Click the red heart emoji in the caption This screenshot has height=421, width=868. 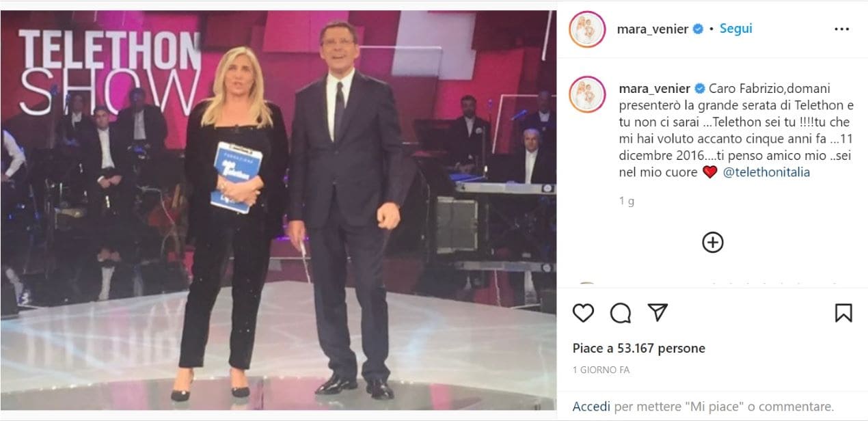click(710, 172)
